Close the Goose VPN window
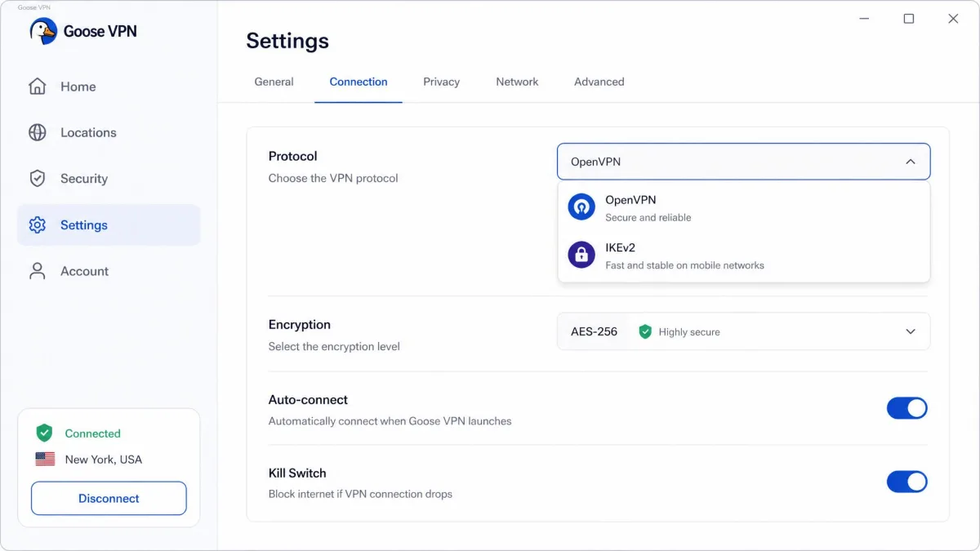Image resolution: width=980 pixels, height=551 pixels. click(x=953, y=19)
